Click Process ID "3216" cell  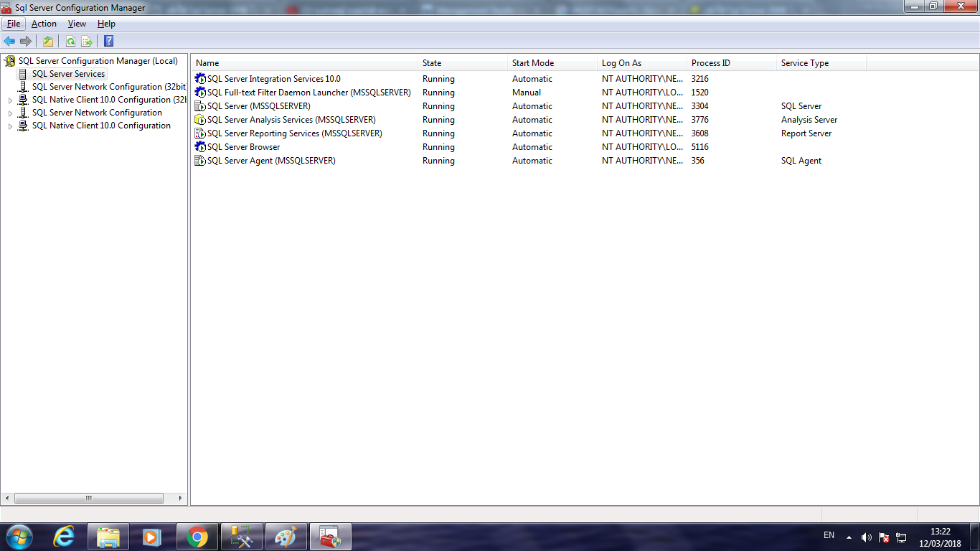tap(699, 79)
